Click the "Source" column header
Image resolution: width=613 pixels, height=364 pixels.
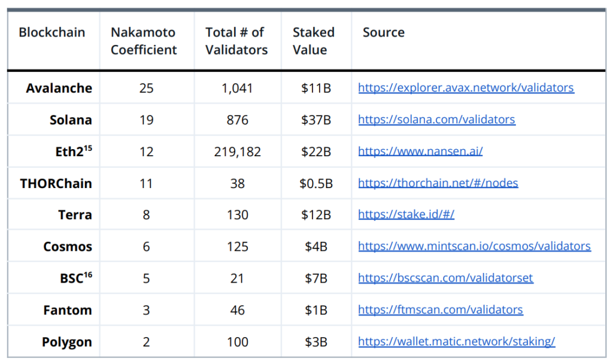click(384, 32)
